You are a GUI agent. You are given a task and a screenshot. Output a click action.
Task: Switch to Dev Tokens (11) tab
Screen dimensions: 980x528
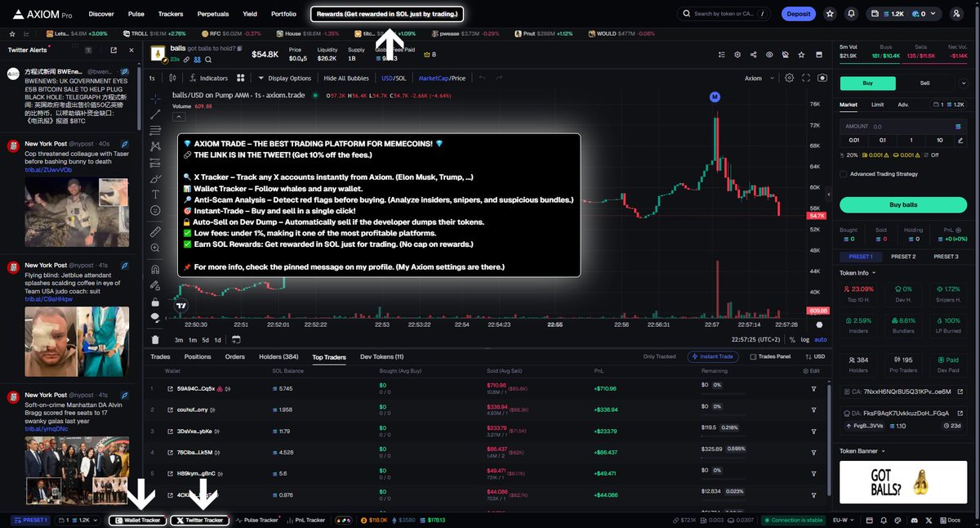coord(382,356)
